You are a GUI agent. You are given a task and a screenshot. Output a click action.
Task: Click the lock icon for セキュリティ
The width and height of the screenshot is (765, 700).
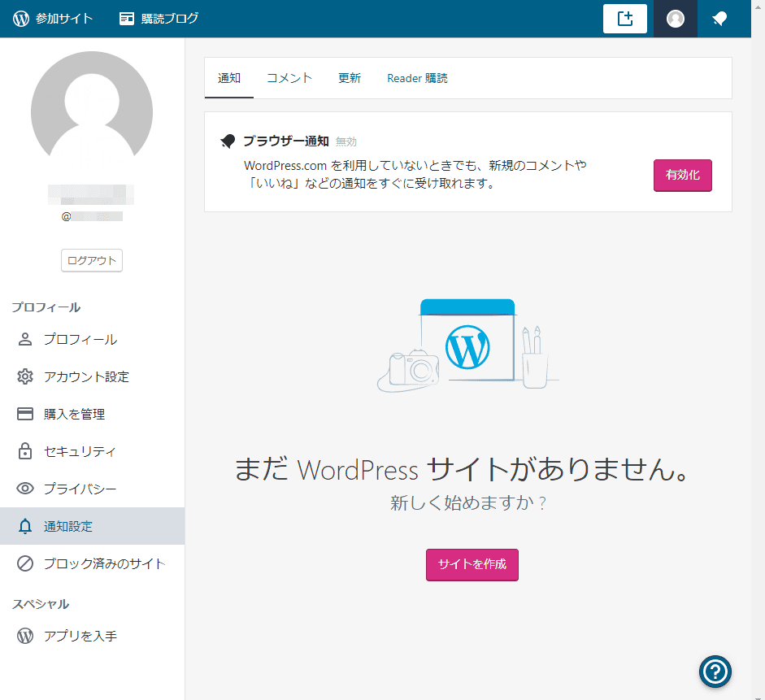tap(25, 451)
